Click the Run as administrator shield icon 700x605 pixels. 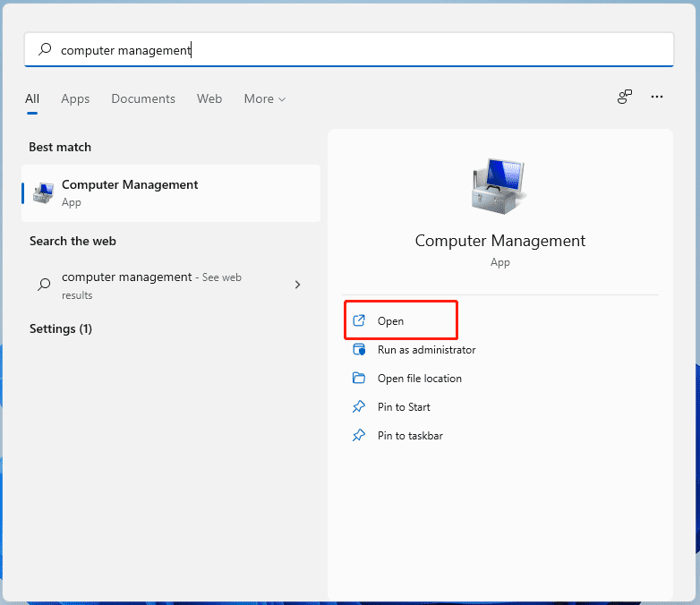(x=359, y=350)
